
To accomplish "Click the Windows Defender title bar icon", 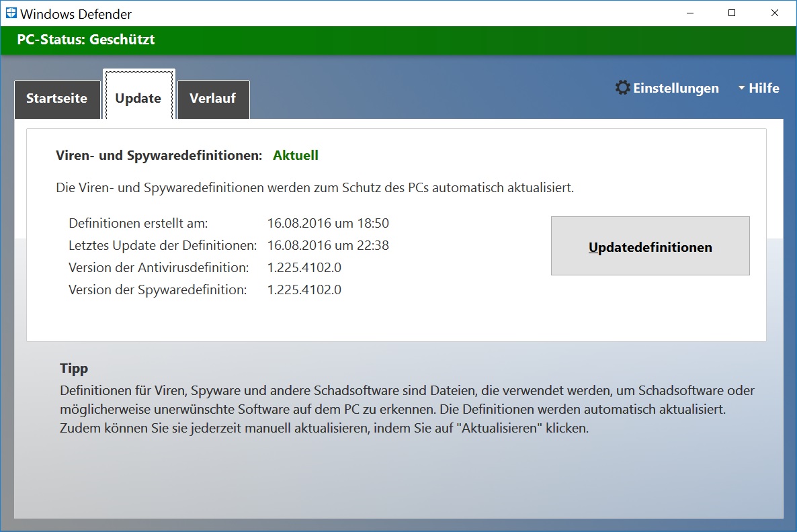I will 11,13.
